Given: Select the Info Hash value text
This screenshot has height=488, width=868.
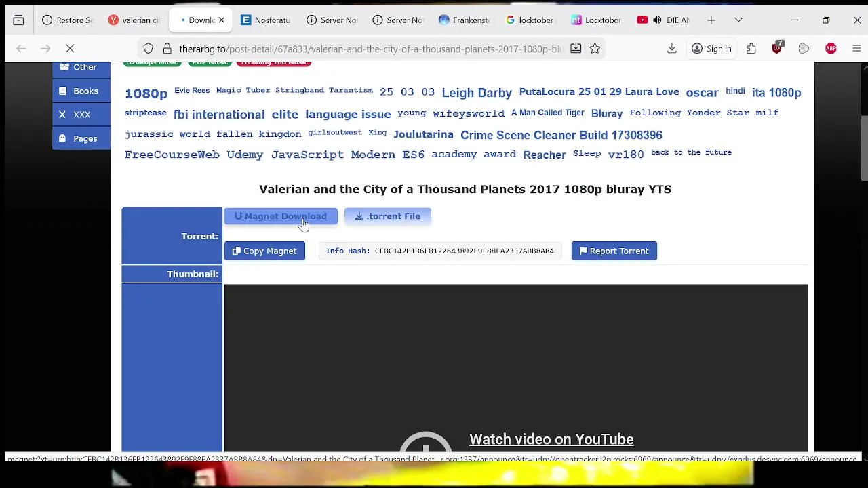Looking at the screenshot, I should tap(465, 251).
